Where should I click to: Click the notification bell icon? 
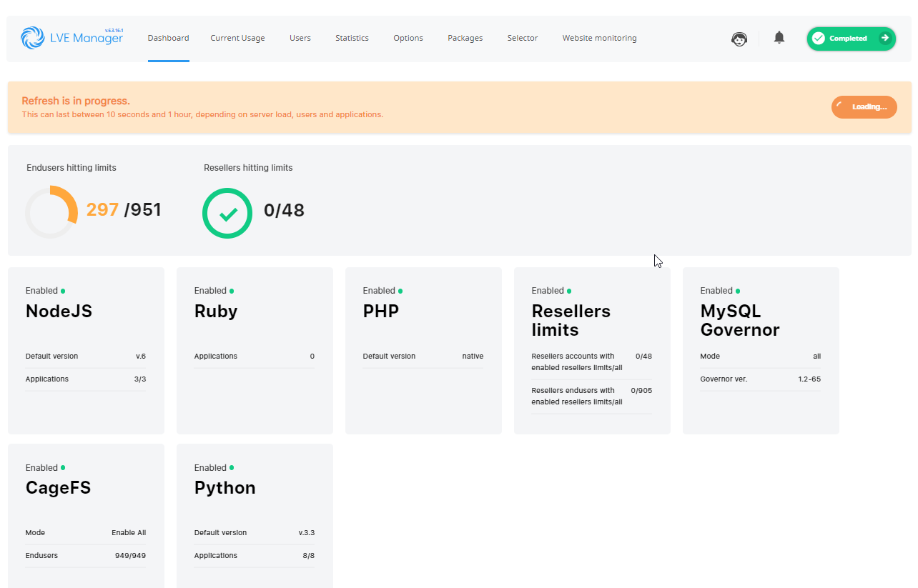click(x=779, y=37)
